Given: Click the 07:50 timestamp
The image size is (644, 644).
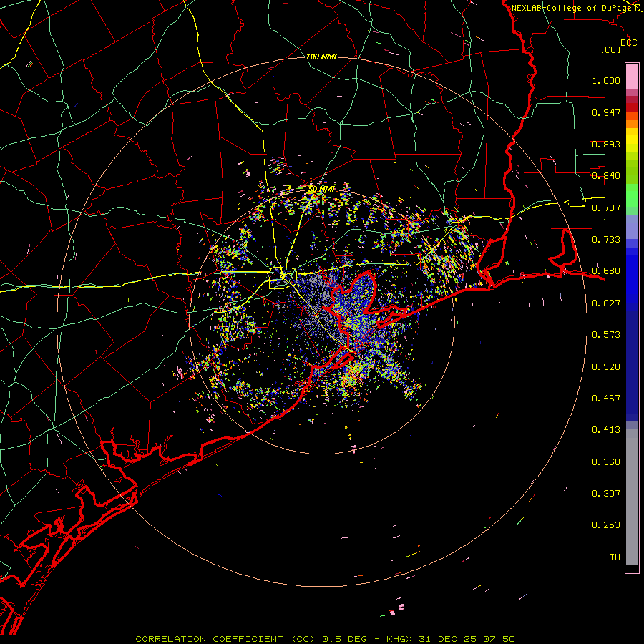Looking at the screenshot, I should (499, 639).
